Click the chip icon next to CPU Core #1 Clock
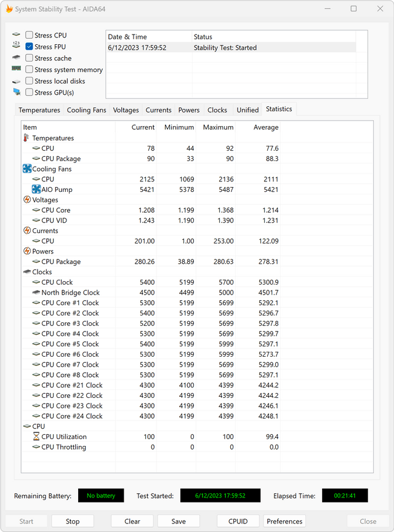Screen dimensions: 394x532 pyautogui.click(x=36, y=303)
